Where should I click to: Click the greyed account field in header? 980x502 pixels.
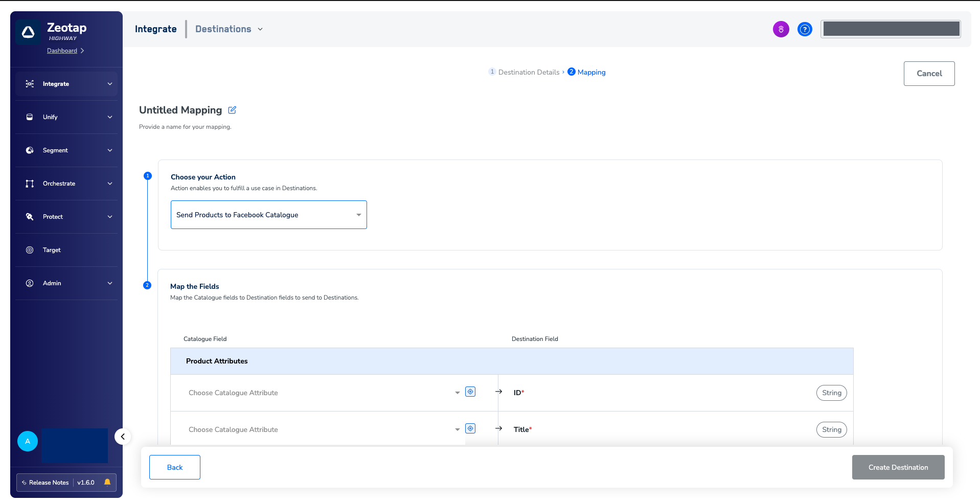pyautogui.click(x=891, y=29)
